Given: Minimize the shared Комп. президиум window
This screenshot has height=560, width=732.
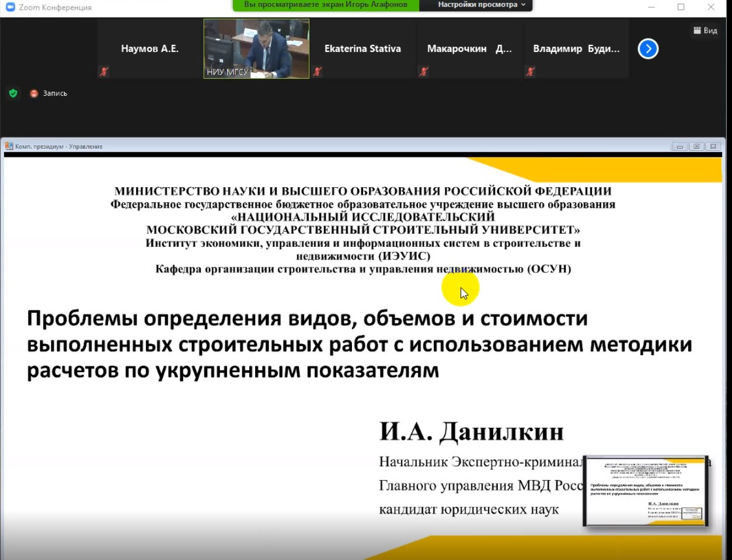Looking at the screenshot, I should pos(679,146).
